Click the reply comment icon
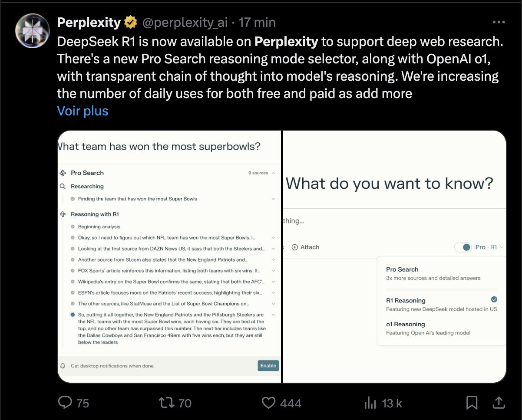This screenshot has width=522, height=420. pos(65,403)
